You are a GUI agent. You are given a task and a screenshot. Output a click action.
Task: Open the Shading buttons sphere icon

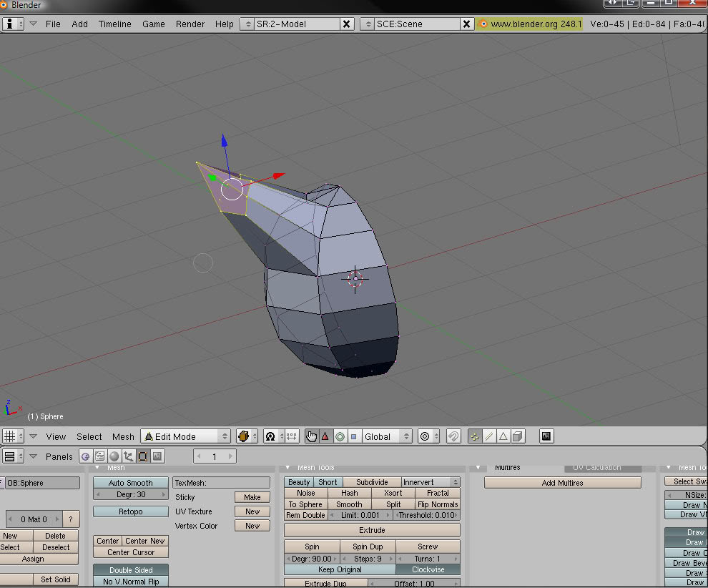(x=114, y=456)
